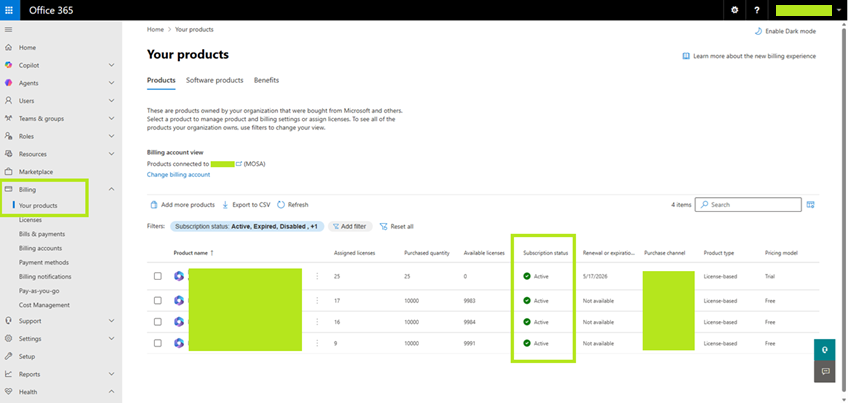This screenshot has height=403, width=848.
Task: Click Change billing account link
Action: tap(178, 175)
